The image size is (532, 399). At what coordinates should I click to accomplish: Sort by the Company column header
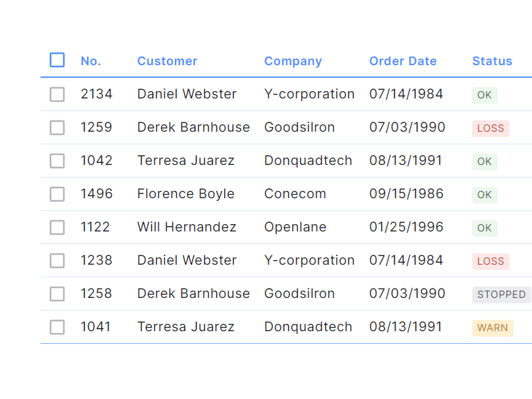(293, 61)
